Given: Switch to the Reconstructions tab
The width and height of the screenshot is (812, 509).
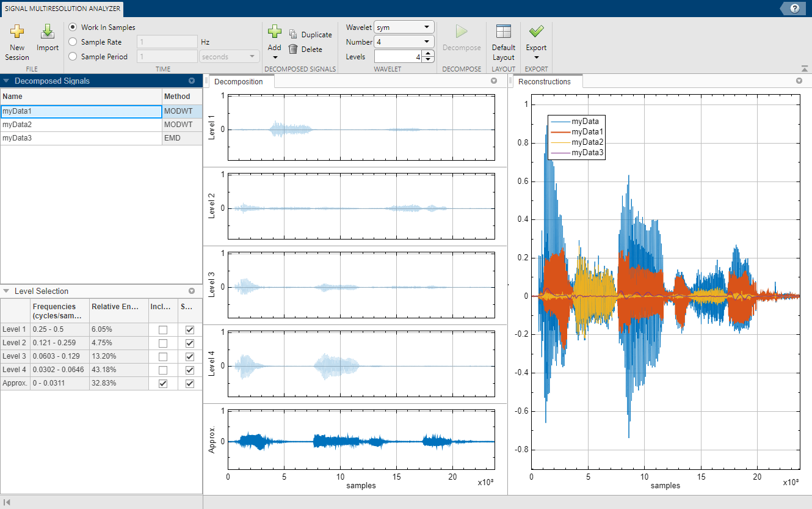Looking at the screenshot, I should point(546,81).
